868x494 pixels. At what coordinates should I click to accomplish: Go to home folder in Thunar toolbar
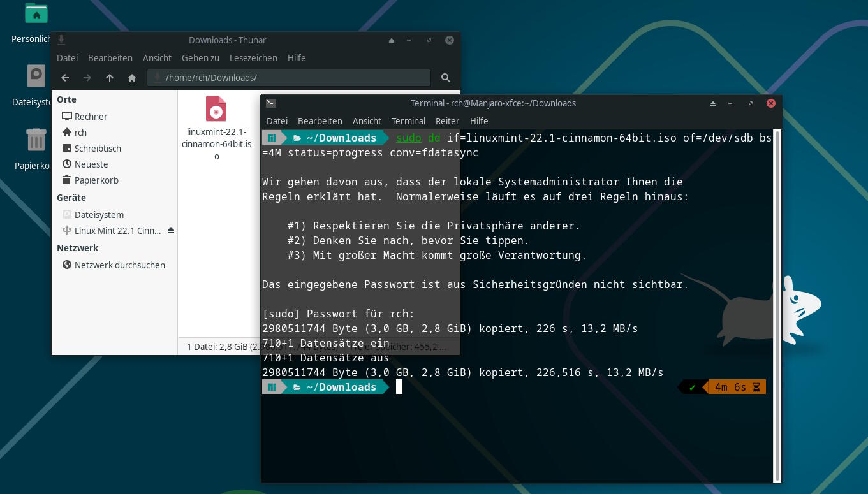point(132,78)
